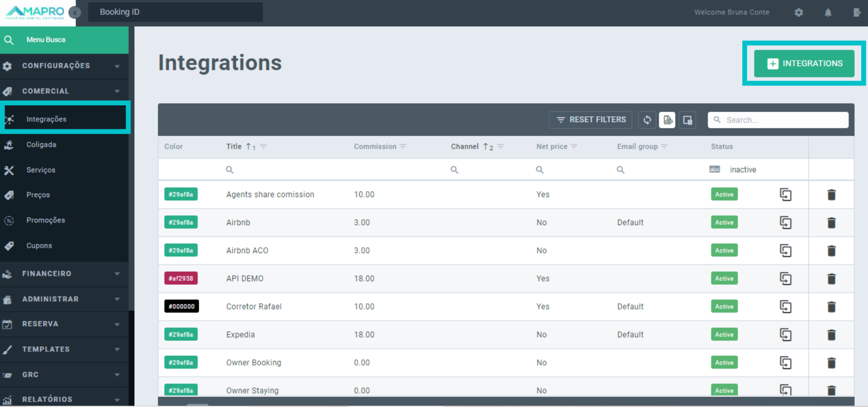Click the refresh icon in table toolbar
868x407 pixels.
click(x=647, y=120)
